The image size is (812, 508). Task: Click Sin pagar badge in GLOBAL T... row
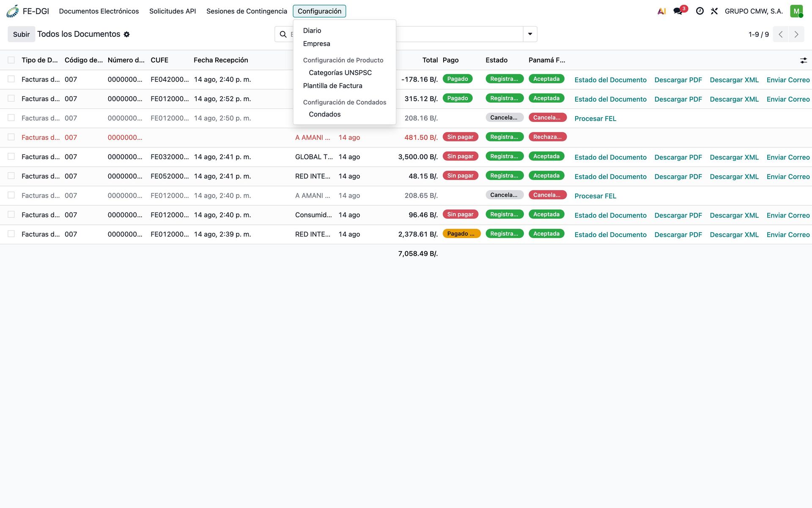460,156
